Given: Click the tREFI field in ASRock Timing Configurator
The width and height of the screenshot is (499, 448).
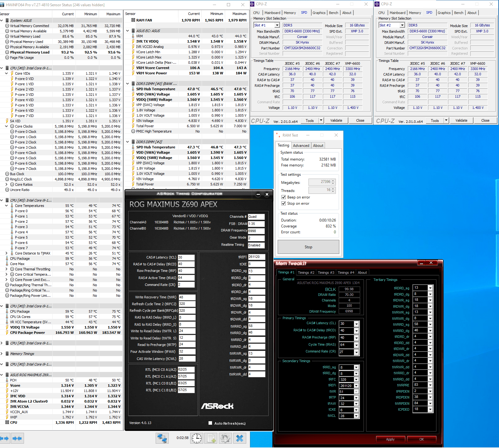Looking at the screenshot, I should (x=257, y=257).
